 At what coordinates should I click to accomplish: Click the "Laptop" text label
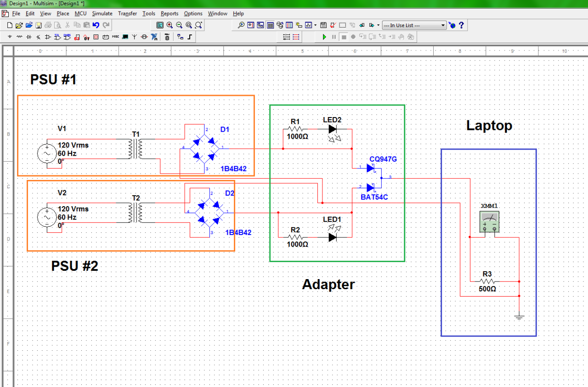tap(489, 125)
